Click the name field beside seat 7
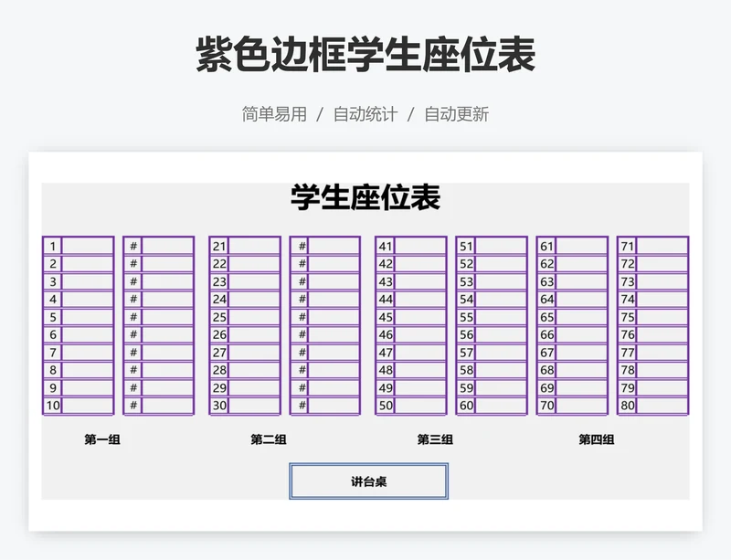731x560 pixels. (x=88, y=353)
